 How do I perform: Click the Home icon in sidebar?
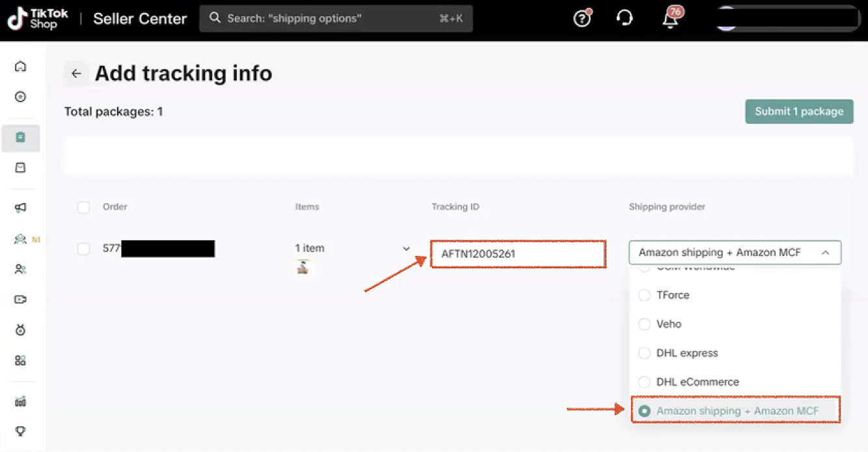pos(21,66)
